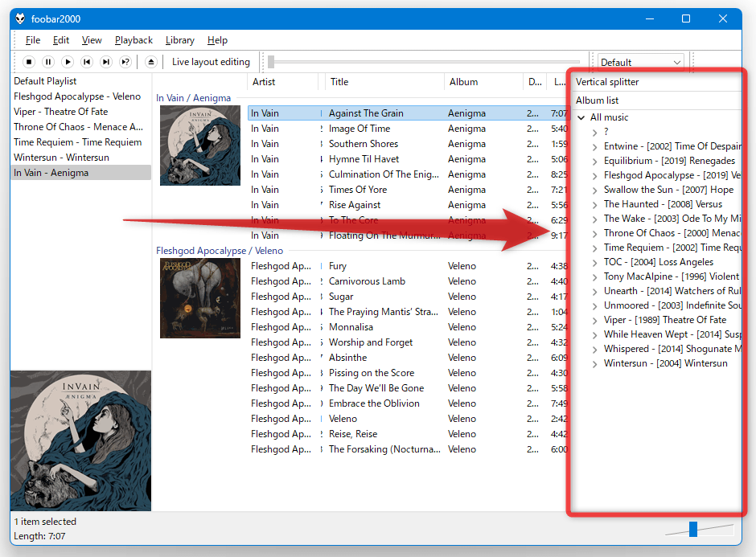
Task: Expand the Tony MacAlpine album node
Action: pyautogui.click(x=595, y=276)
